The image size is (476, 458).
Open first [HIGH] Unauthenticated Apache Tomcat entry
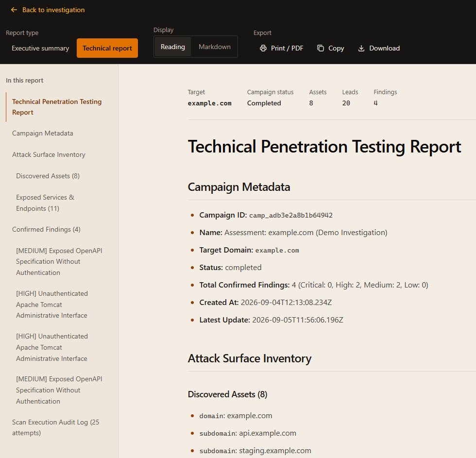[52, 305]
